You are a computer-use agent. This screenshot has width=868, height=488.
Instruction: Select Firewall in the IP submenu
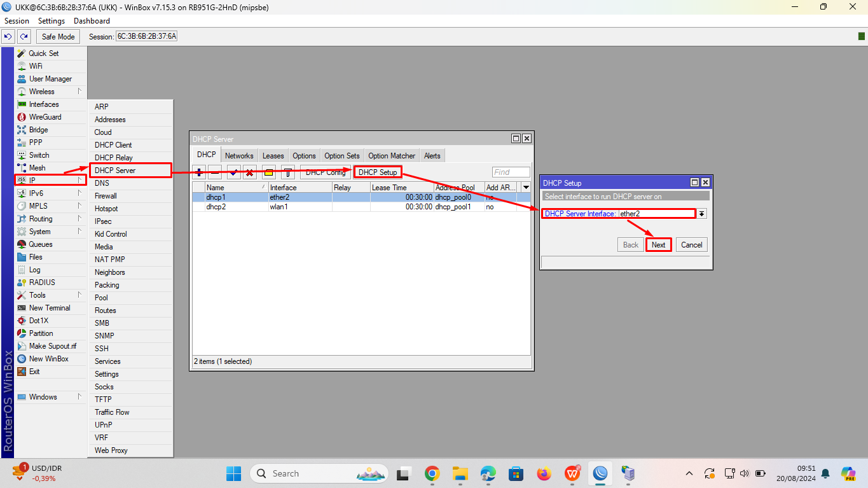click(x=130, y=196)
